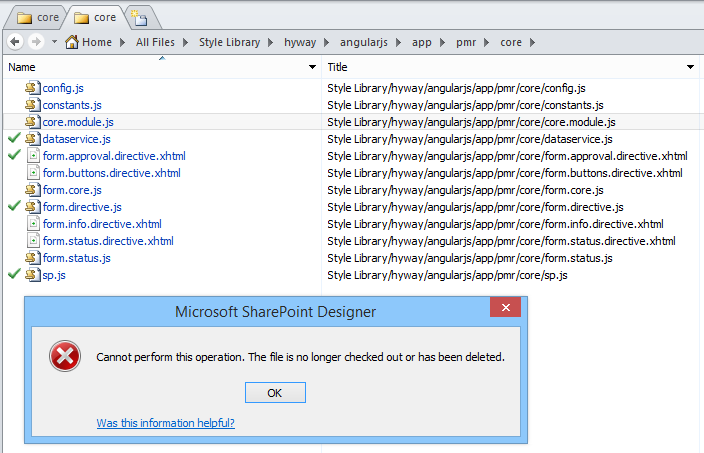Select the second core tab
Viewport: 704px width, 453px height.
click(x=95, y=17)
